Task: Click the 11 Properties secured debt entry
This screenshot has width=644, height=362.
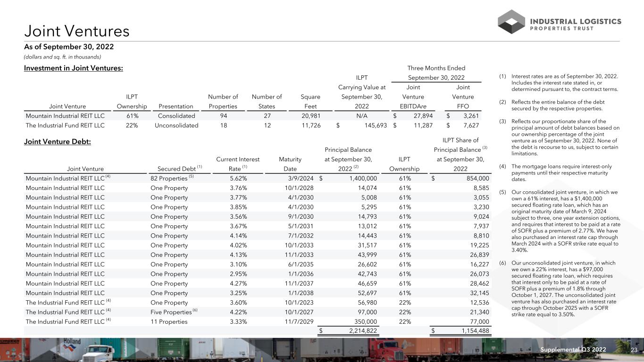Action: coord(169,322)
